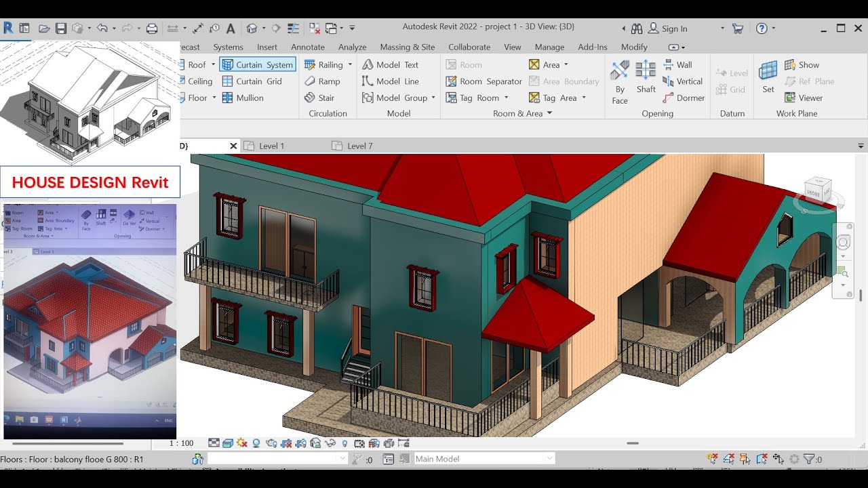The height and width of the screenshot is (488, 868).
Task: Toggle Crop View in view control bar
Action: 286,443
